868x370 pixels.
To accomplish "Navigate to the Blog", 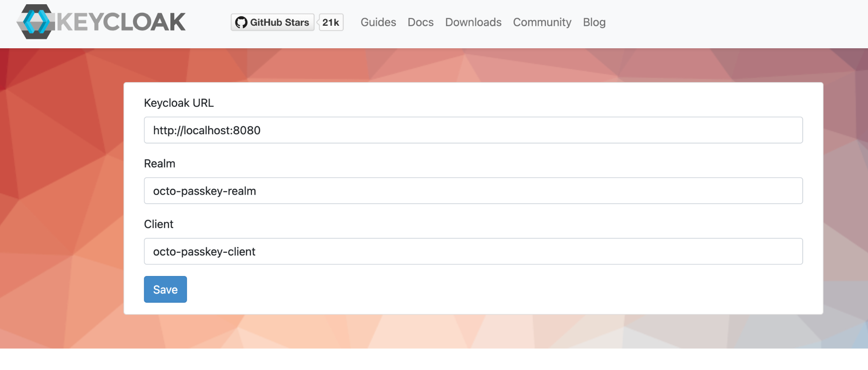I will click(x=594, y=22).
